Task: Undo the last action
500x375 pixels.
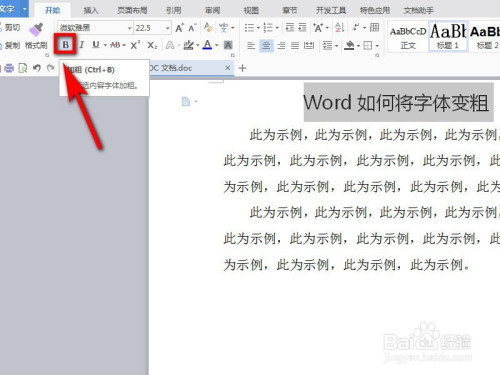Action: (x=37, y=68)
